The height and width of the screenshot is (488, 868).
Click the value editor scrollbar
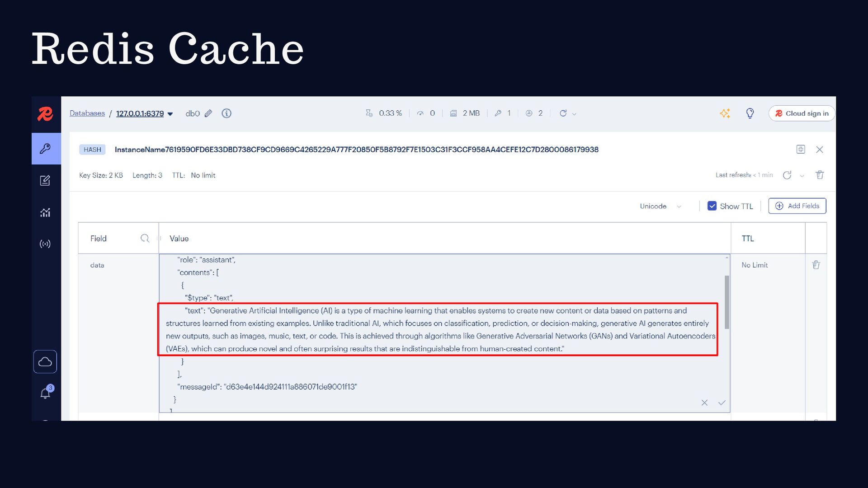[727, 302]
